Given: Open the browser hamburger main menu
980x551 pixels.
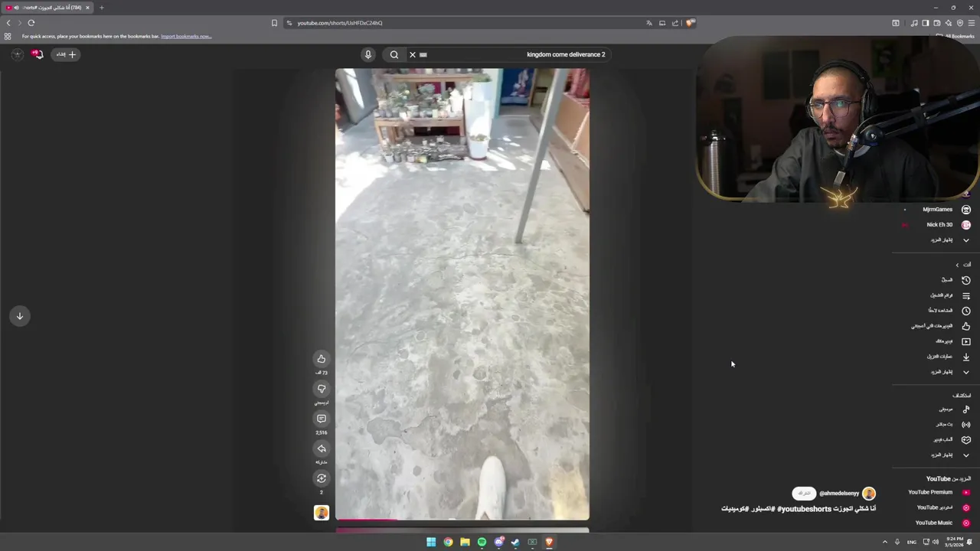Looking at the screenshot, I should 972,23.
